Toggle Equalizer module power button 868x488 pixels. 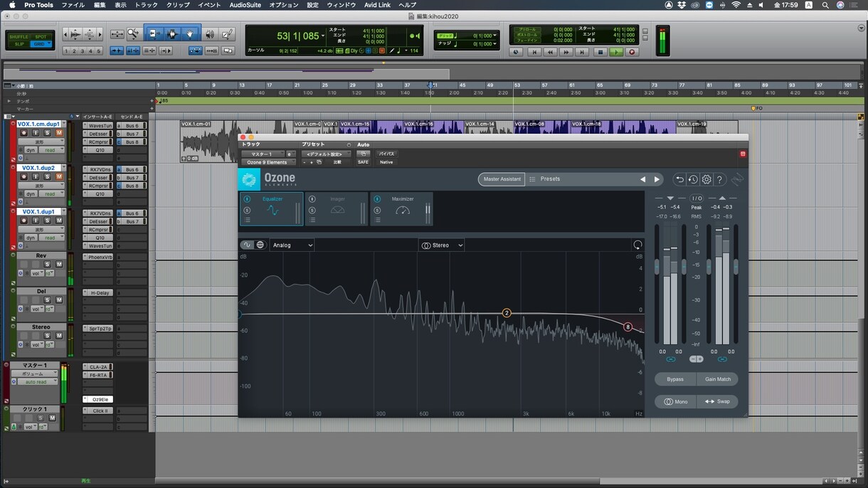tap(247, 199)
